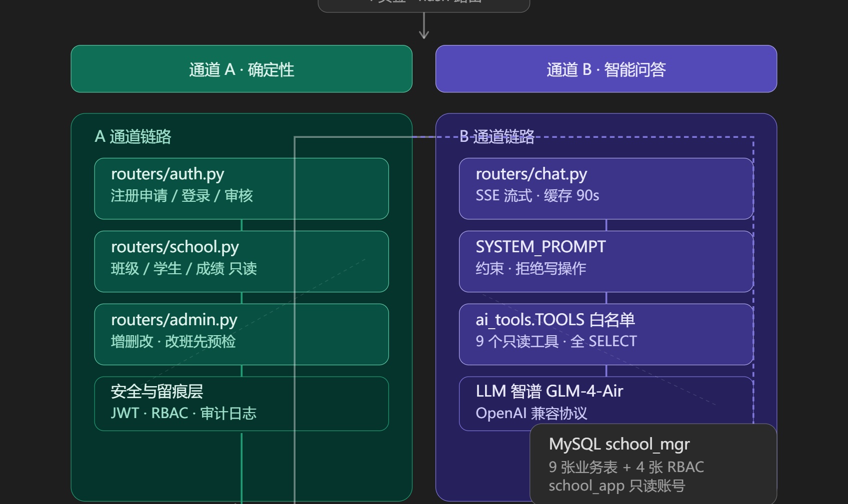Click the SYSTEM_PROMPT node

(x=606, y=262)
